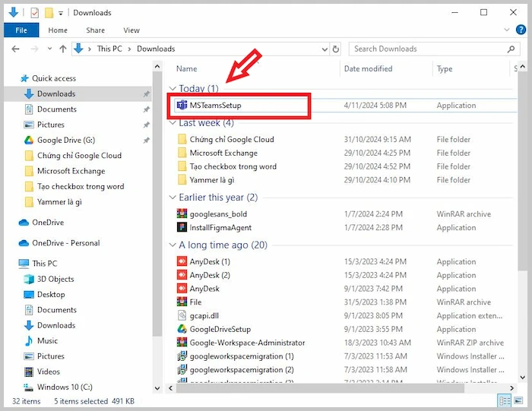Click the AnyDesk (1) app icon
The width and height of the screenshot is (532, 411).
click(x=182, y=261)
